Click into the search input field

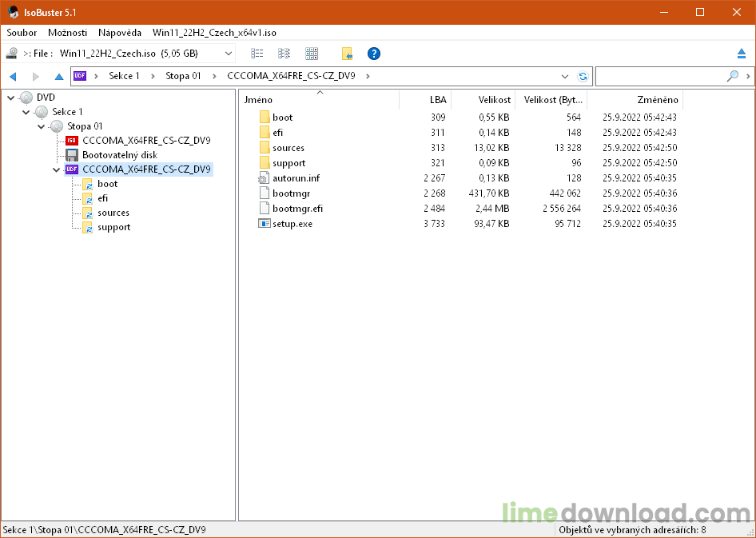pyautogui.click(x=660, y=77)
